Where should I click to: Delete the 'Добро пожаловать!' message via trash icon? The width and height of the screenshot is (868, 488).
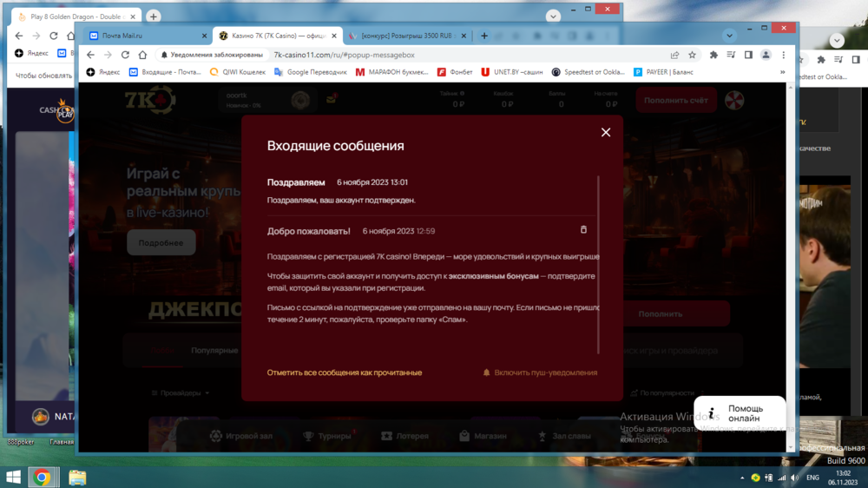(583, 230)
